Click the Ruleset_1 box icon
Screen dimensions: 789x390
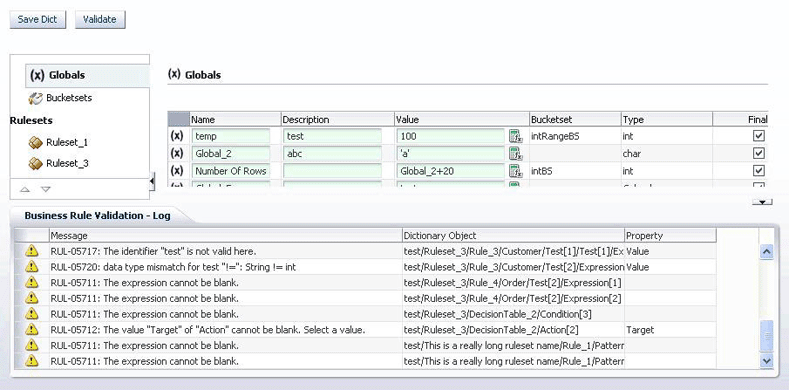[x=35, y=142]
